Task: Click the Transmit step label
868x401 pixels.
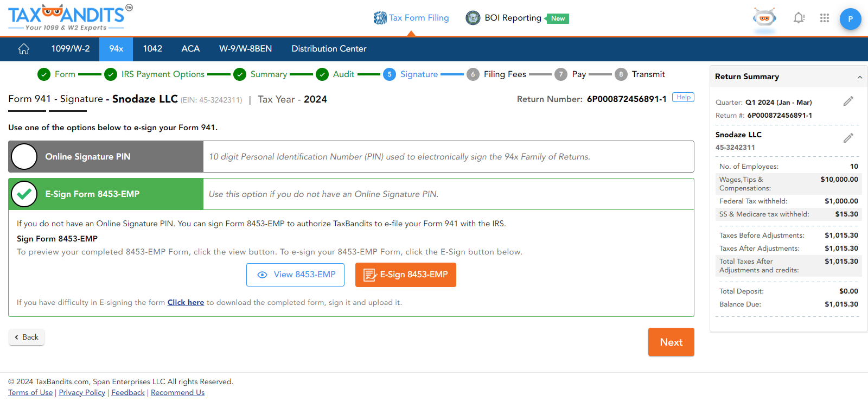Action: click(x=648, y=74)
